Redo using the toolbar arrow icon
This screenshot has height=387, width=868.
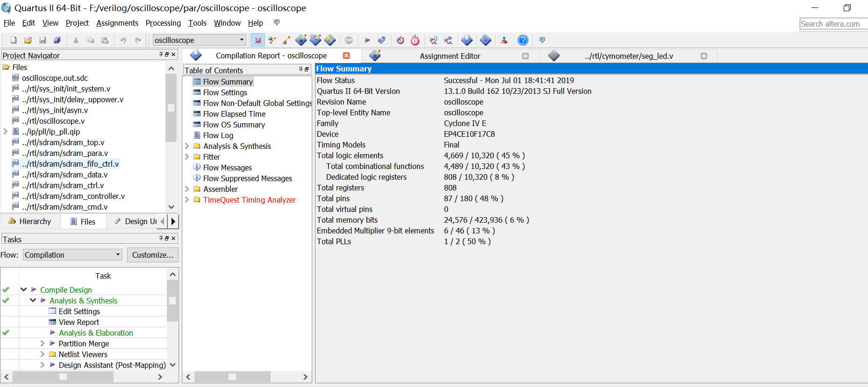(138, 40)
